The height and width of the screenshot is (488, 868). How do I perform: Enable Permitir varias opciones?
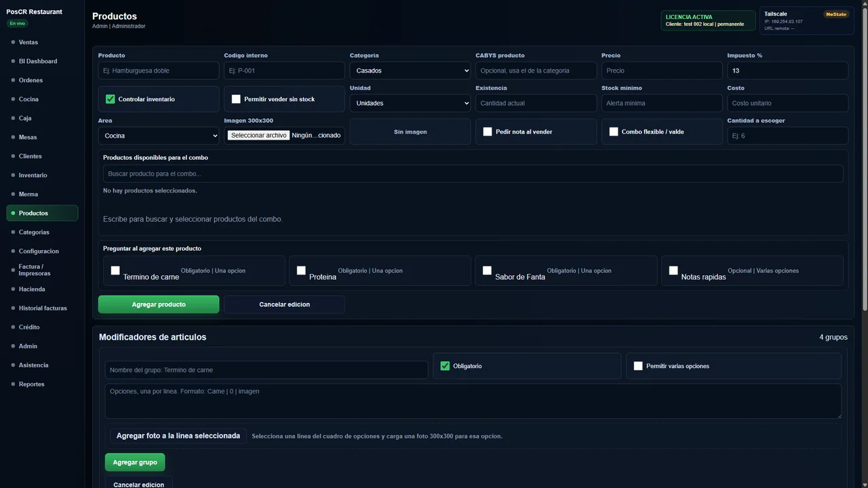click(x=638, y=366)
